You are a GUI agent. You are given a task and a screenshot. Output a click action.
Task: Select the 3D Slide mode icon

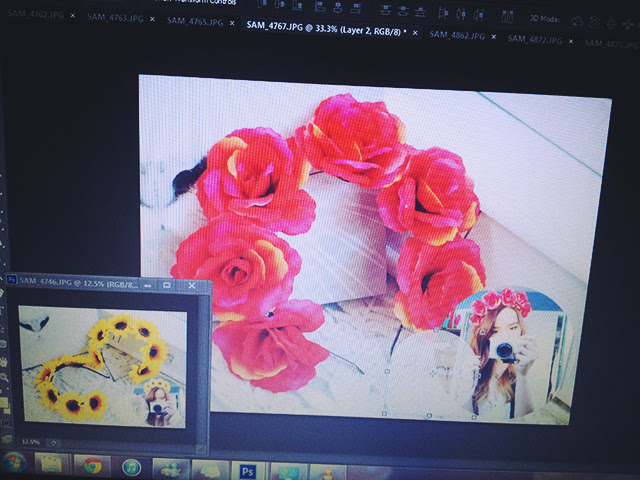[x=628, y=24]
